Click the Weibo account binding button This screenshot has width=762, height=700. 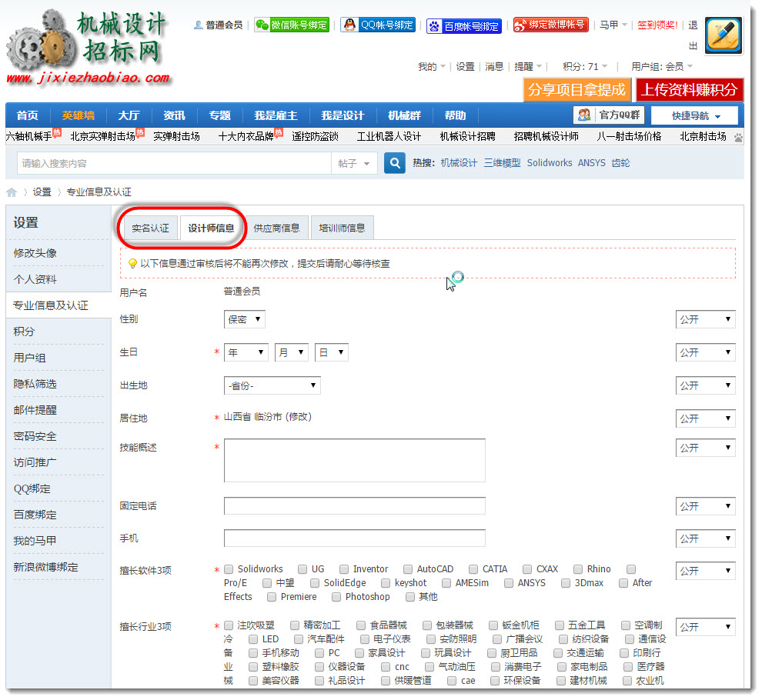coord(550,25)
